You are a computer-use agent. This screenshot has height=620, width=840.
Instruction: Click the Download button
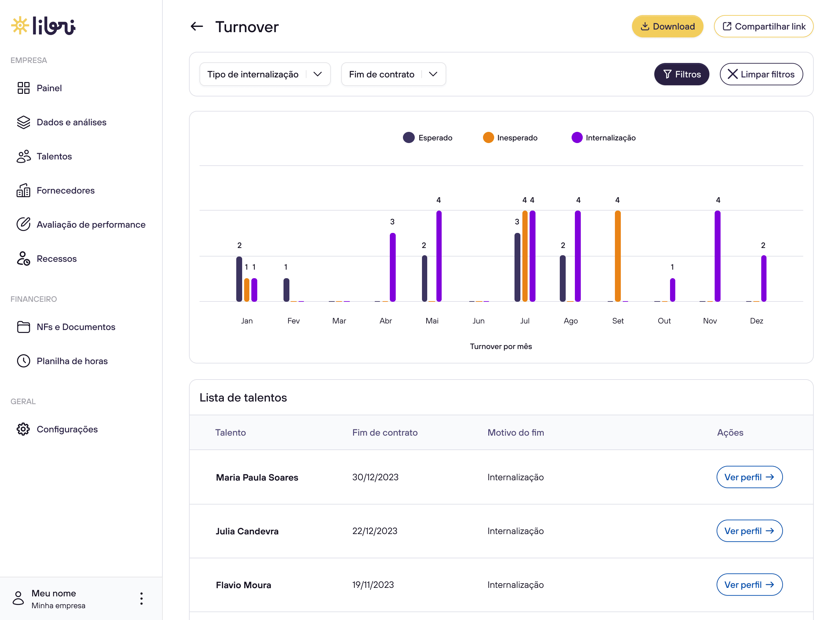[x=667, y=26]
